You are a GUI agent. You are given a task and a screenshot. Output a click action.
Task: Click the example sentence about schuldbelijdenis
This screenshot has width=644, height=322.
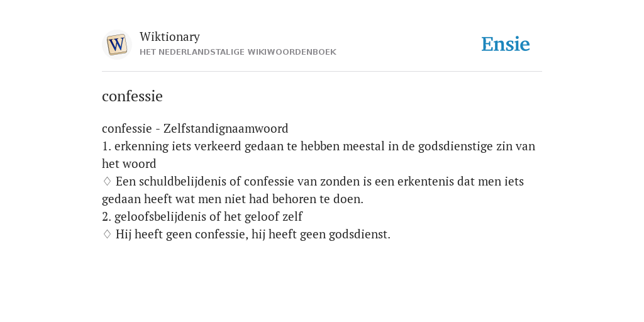[313, 190]
